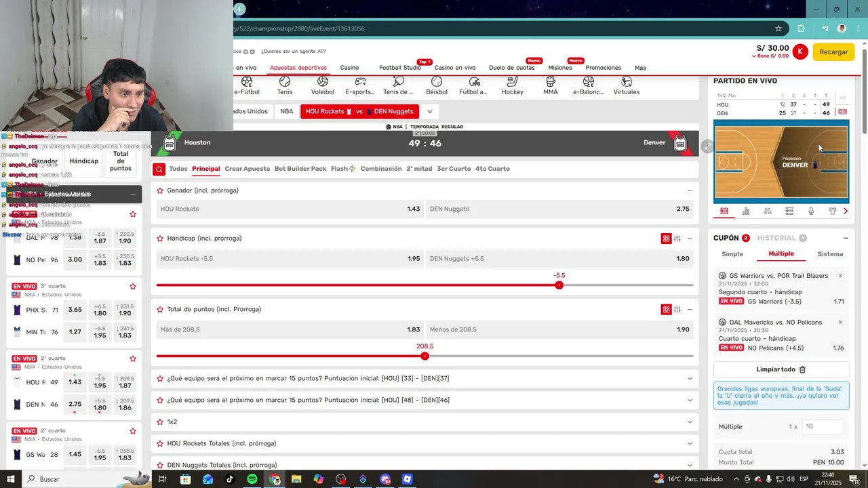
Task: Favorite the Total de puntos market
Action: [x=160, y=310]
